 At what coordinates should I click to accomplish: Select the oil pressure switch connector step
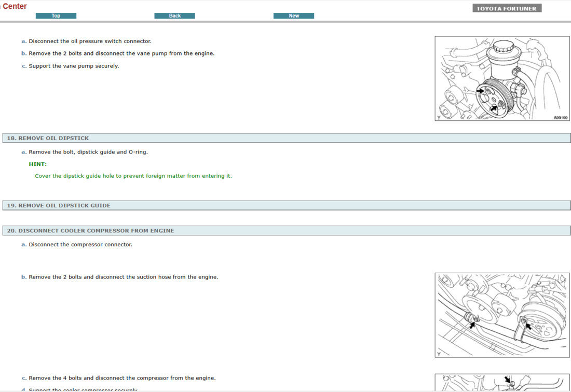(x=90, y=41)
